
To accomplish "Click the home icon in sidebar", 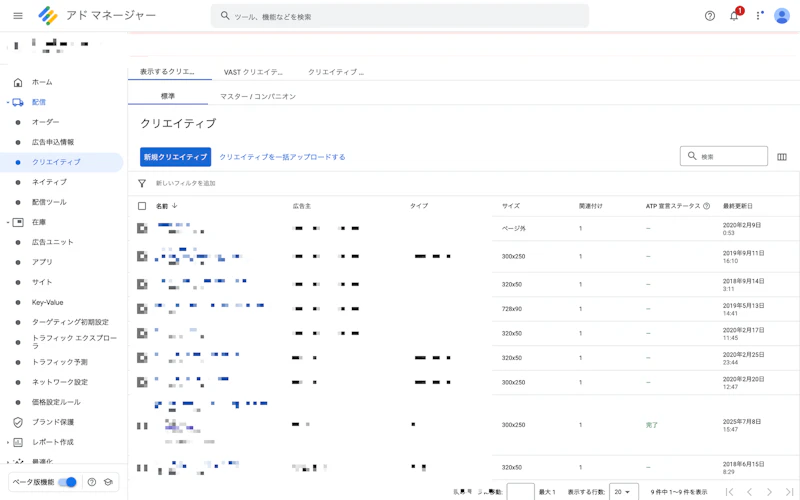I will pyautogui.click(x=18, y=82).
